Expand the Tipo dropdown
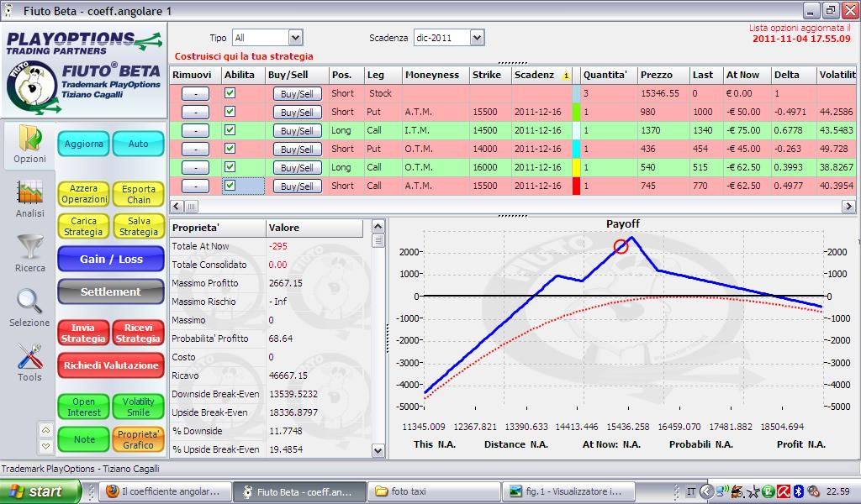Image resolution: width=861 pixels, height=504 pixels. point(295,38)
